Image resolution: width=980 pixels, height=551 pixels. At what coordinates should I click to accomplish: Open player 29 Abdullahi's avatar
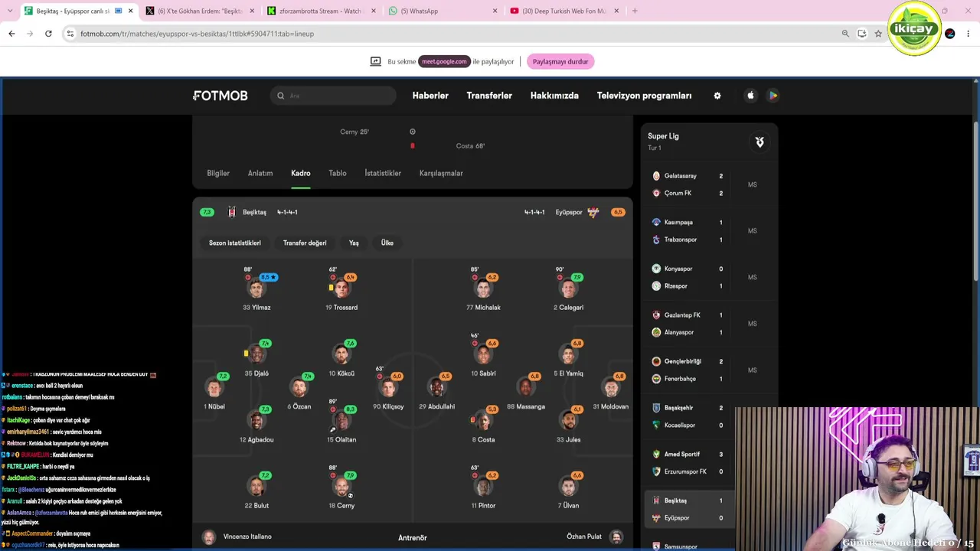[437, 388]
